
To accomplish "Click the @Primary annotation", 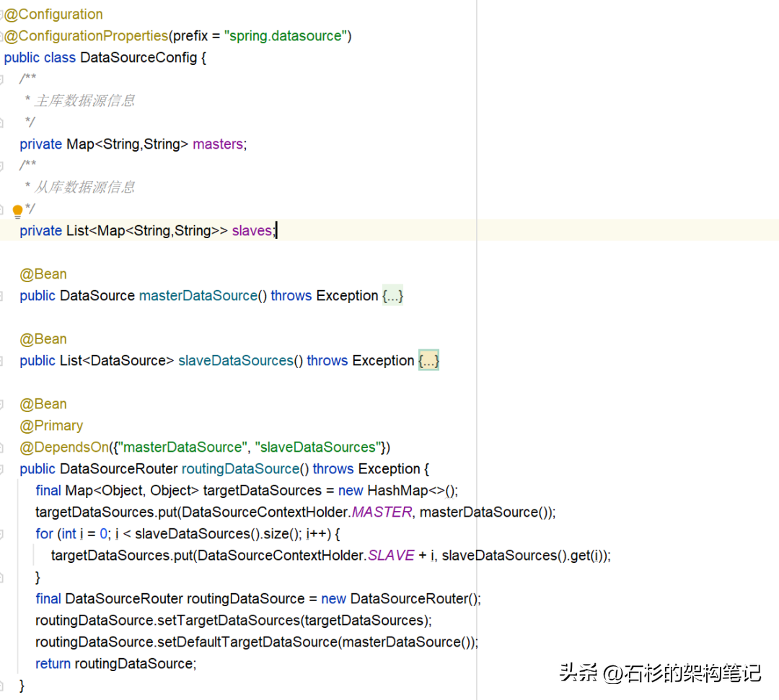I will 52,426.
